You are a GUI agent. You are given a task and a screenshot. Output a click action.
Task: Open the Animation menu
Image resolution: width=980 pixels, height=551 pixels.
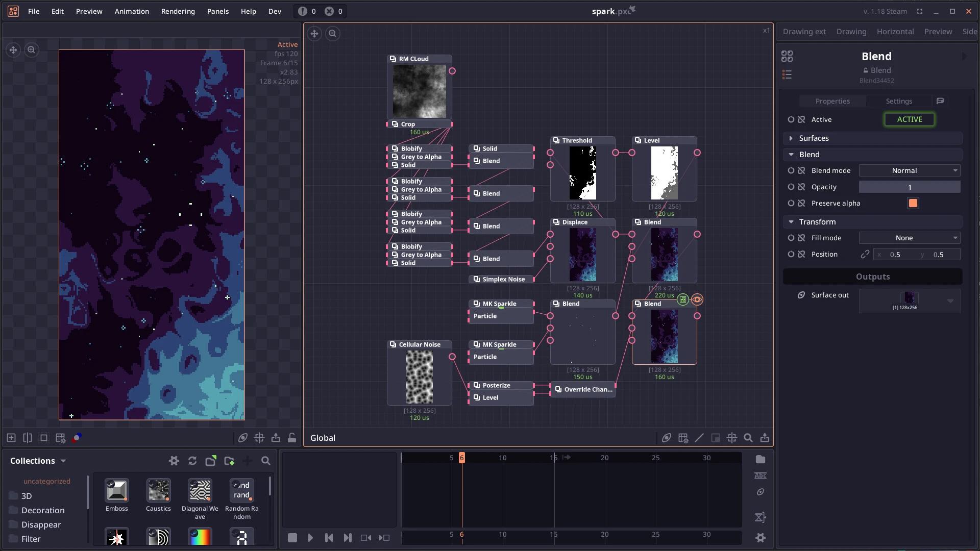[x=132, y=11]
